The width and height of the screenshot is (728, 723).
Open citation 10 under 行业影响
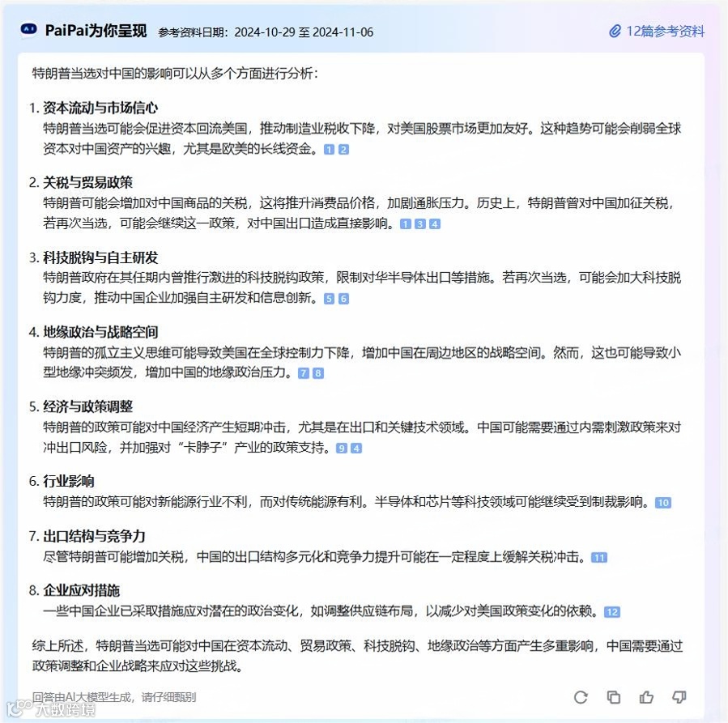click(x=663, y=503)
